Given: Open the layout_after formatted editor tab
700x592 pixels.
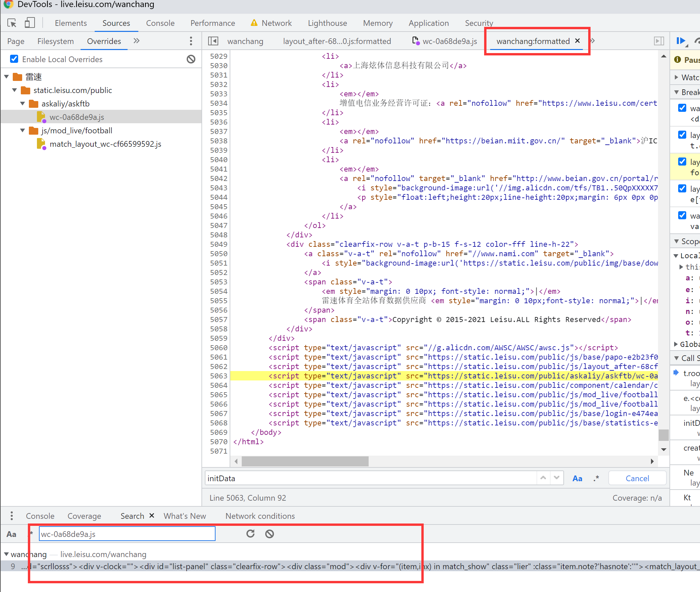Looking at the screenshot, I should click(x=337, y=41).
